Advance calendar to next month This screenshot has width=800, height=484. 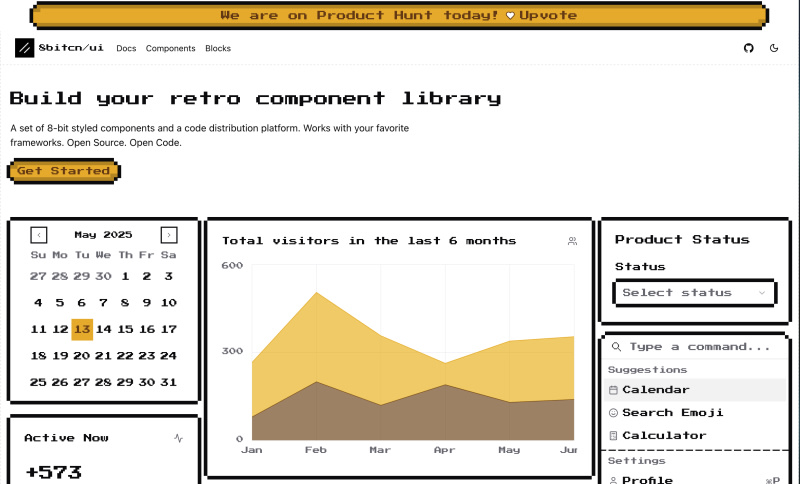tap(169, 235)
